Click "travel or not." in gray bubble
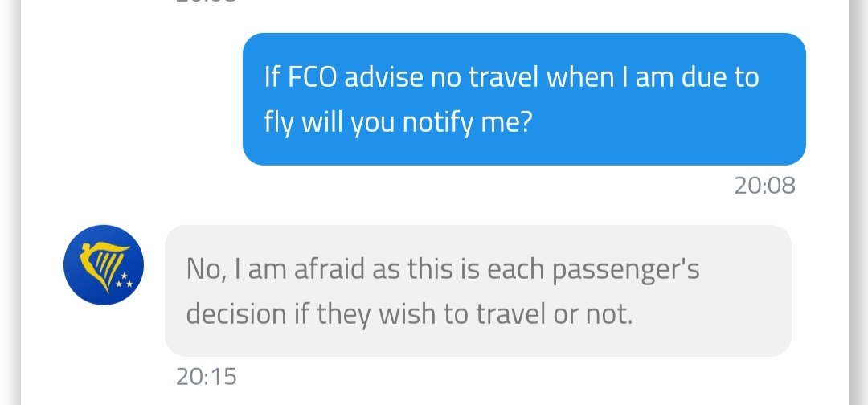The image size is (868, 405). pos(563,314)
